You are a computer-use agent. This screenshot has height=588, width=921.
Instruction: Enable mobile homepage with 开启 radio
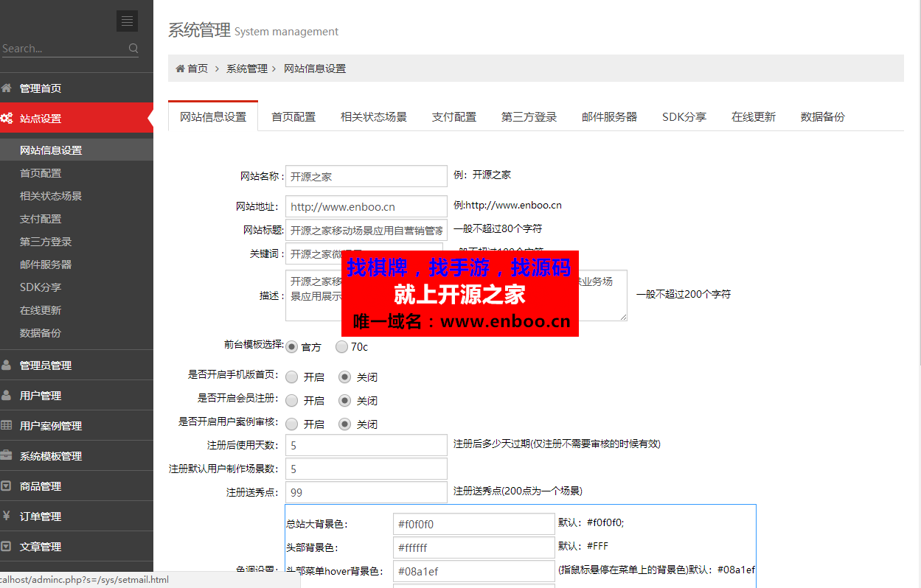pyautogui.click(x=291, y=377)
